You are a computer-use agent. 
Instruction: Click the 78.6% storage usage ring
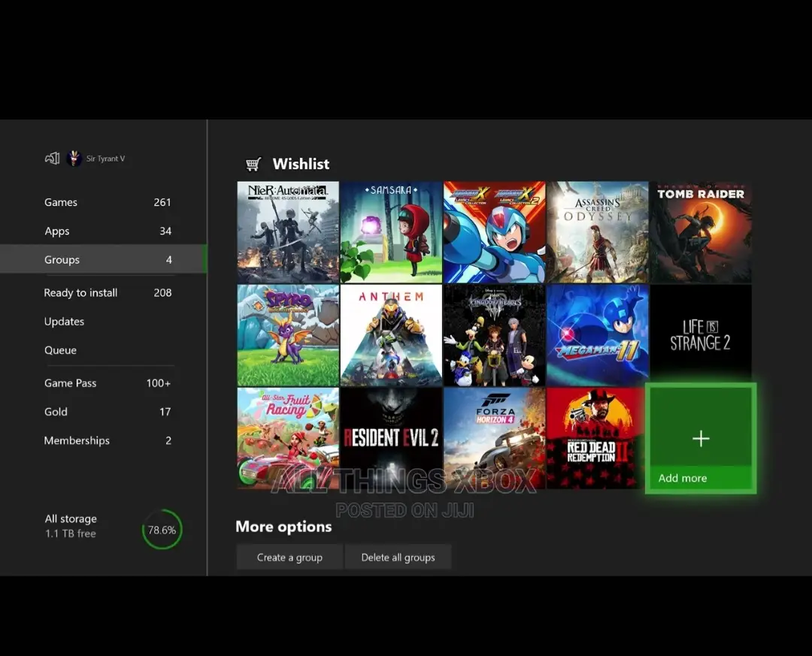pos(162,530)
